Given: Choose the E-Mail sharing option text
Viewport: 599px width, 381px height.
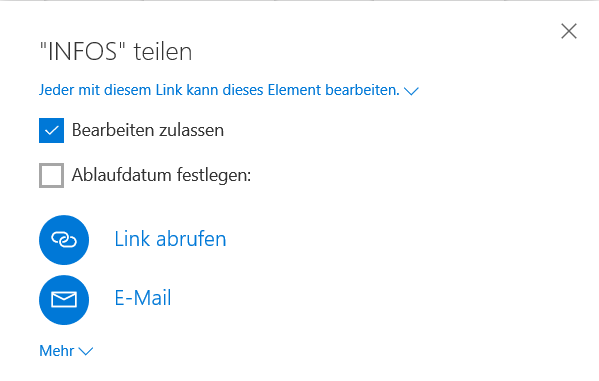Looking at the screenshot, I should (143, 298).
